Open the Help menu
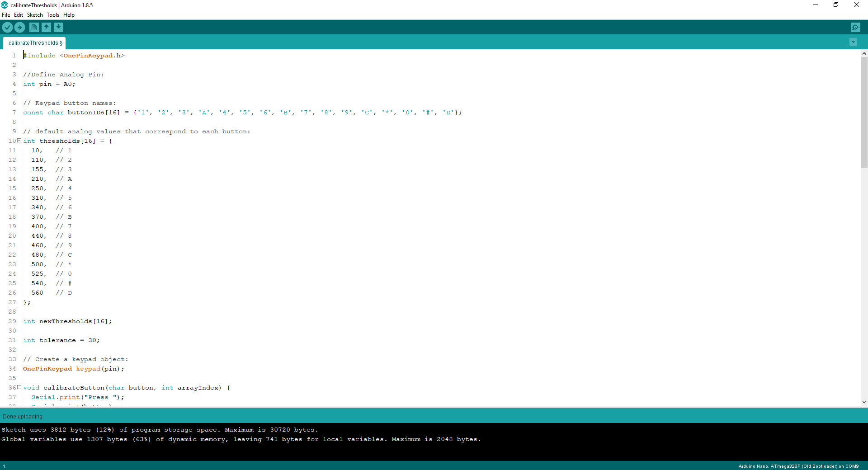The width and height of the screenshot is (868, 470). click(x=69, y=15)
